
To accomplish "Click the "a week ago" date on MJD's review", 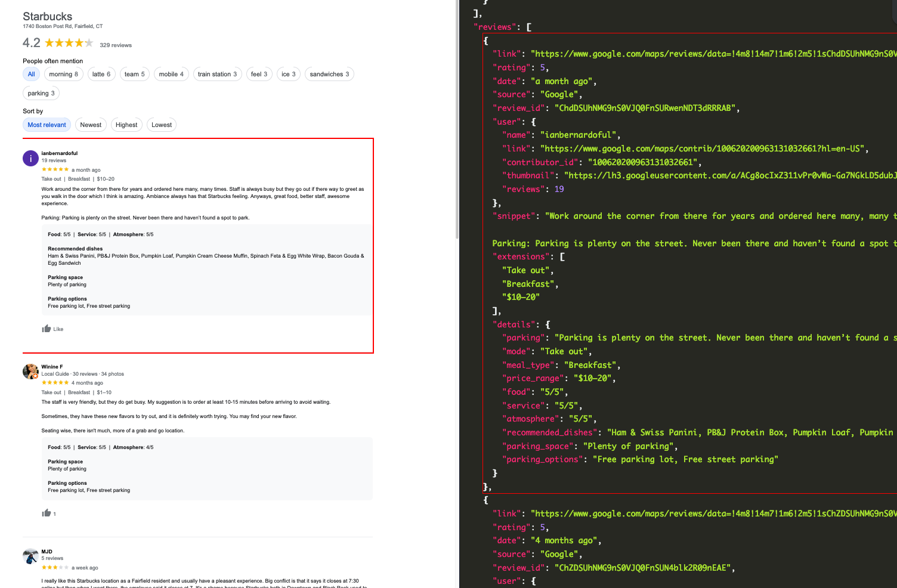I will (85, 568).
